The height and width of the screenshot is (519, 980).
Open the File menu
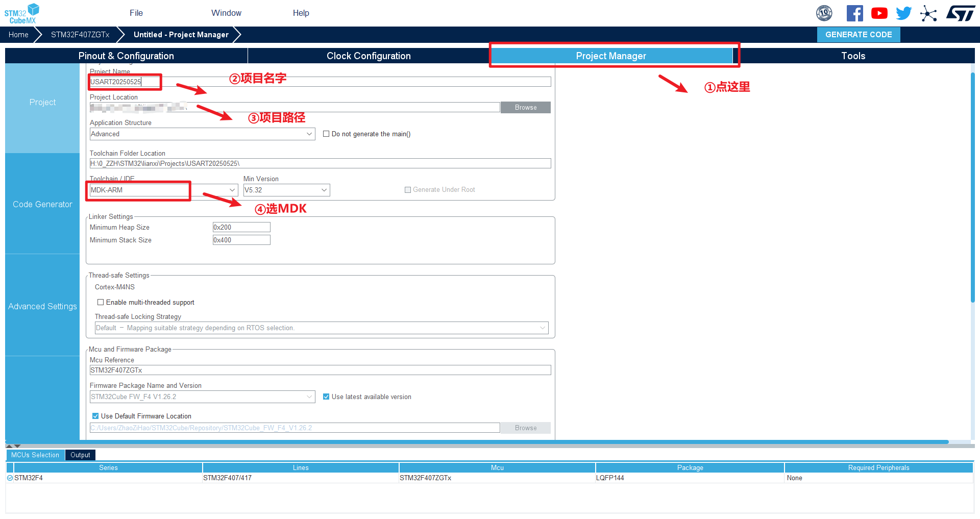tap(136, 13)
